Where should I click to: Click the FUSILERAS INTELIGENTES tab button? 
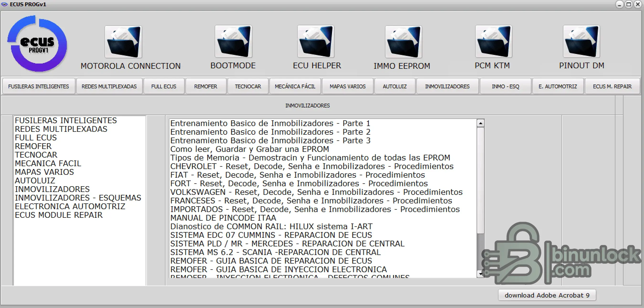tap(38, 86)
